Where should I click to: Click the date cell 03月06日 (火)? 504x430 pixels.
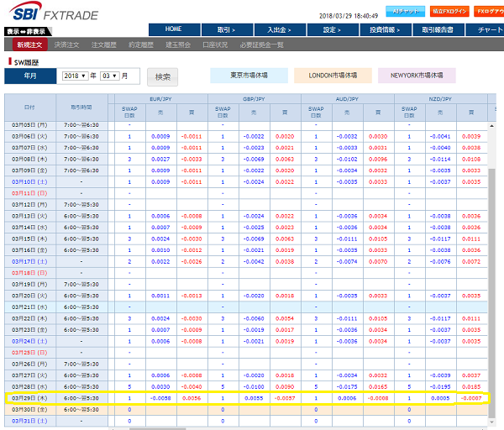click(29, 137)
